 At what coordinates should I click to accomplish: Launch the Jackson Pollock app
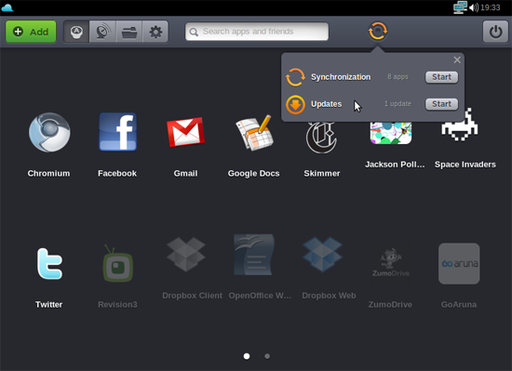pyautogui.click(x=391, y=133)
